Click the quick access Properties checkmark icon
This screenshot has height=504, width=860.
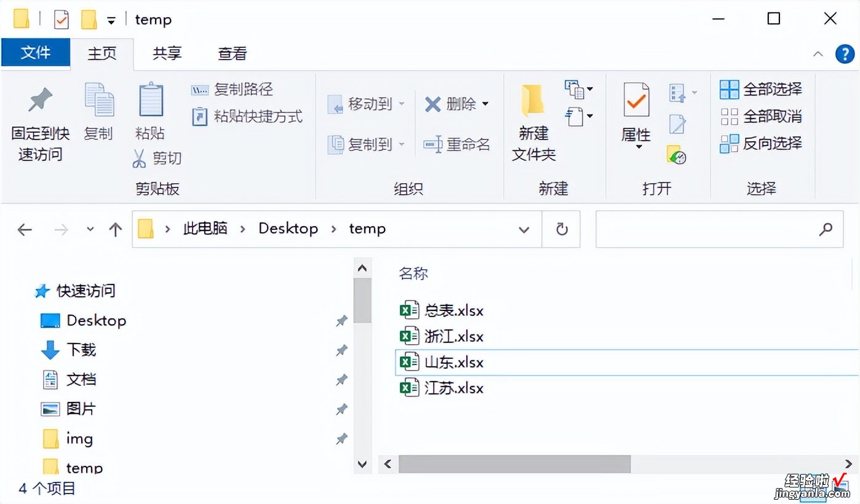tap(61, 20)
